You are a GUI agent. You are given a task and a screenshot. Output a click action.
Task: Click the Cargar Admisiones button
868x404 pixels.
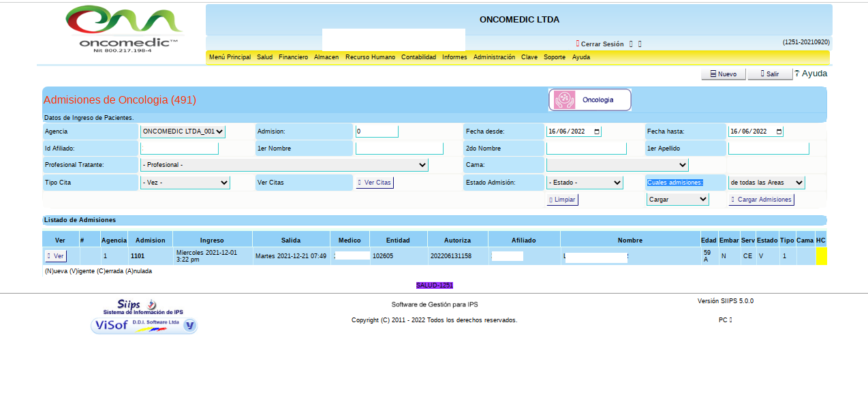click(761, 200)
